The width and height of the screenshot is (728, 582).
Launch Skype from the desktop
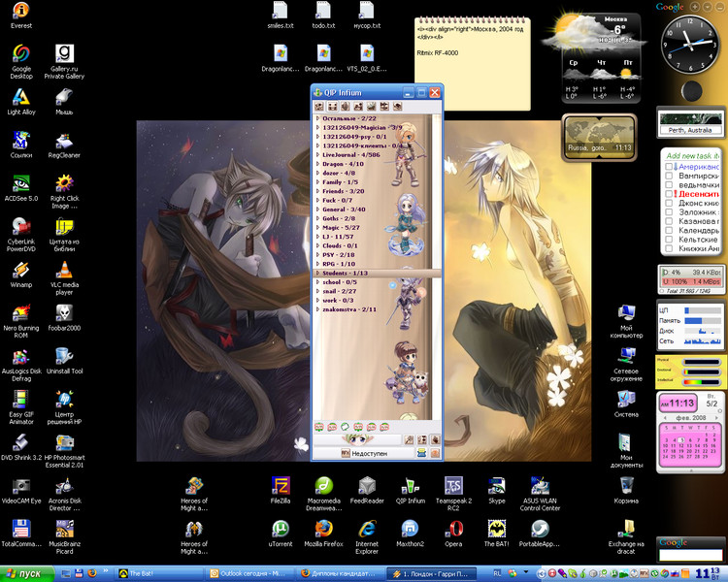(497, 490)
